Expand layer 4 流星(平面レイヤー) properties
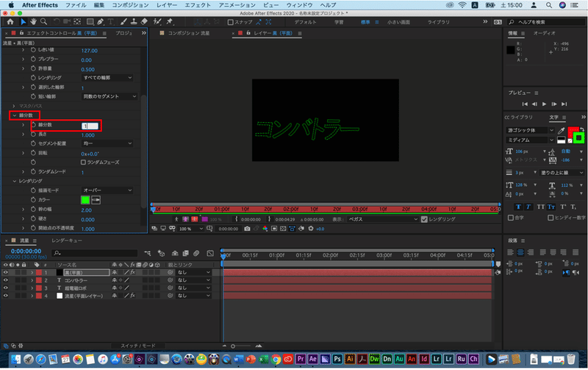 click(x=32, y=296)
